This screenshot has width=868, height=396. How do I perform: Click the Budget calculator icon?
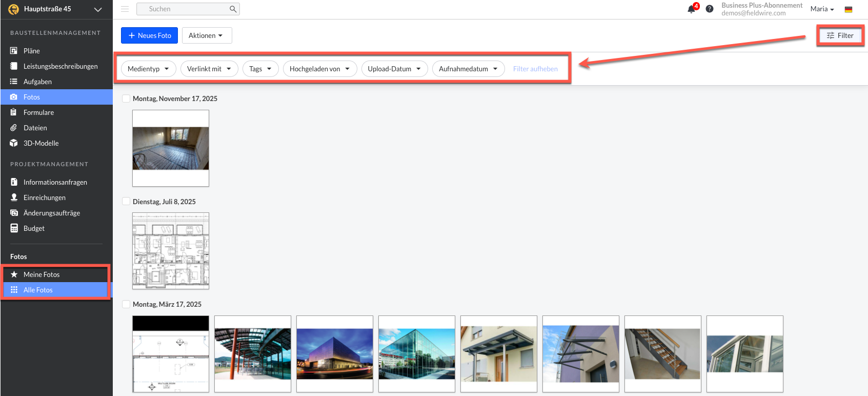[14, 228]
